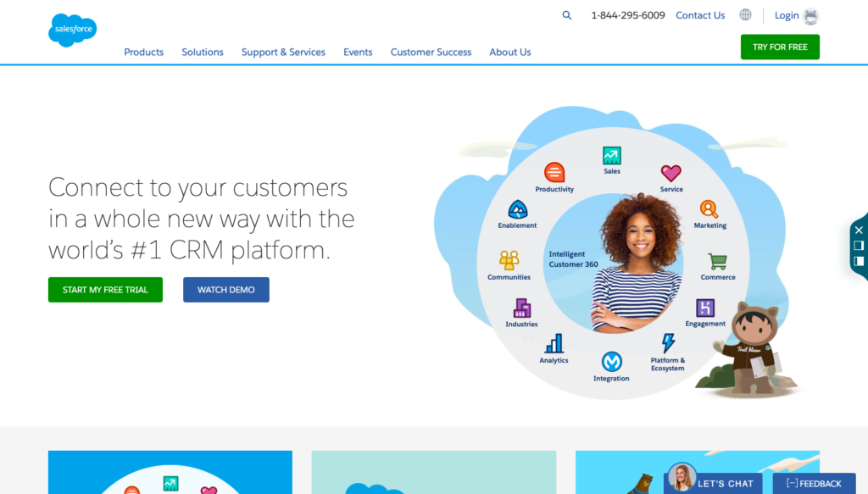Click the Salesforce cloud logo

pos(73,30)
